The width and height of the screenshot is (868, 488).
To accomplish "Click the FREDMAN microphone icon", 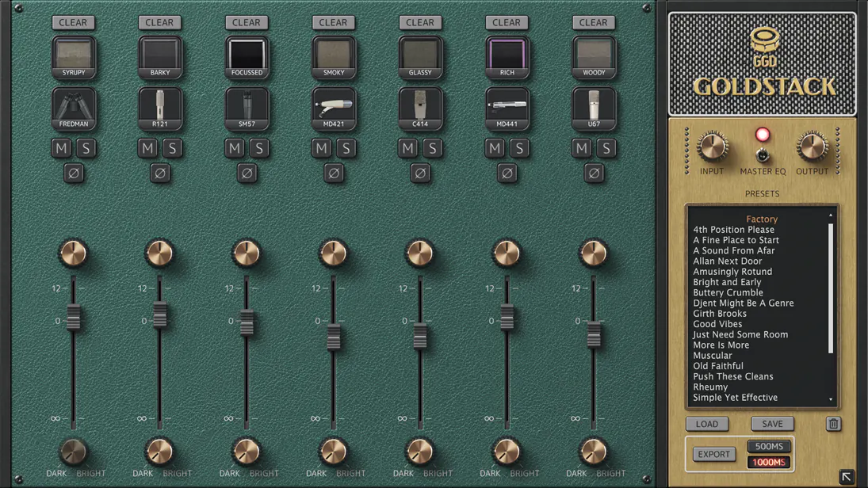I will (x=74, y=108).
